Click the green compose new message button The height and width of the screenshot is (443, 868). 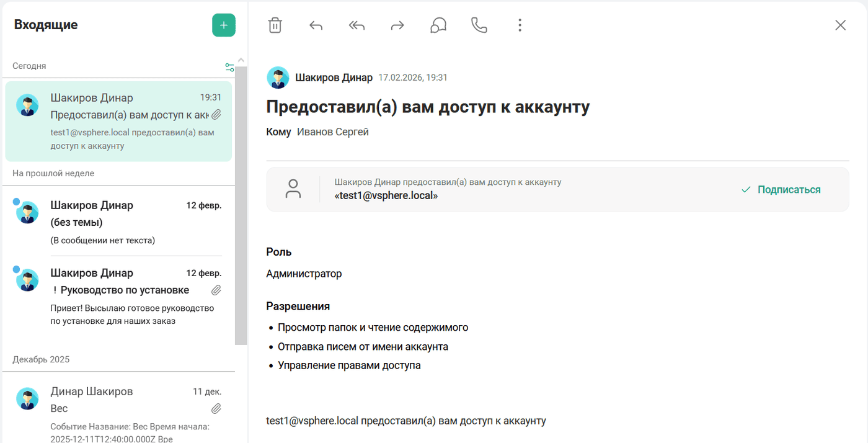tap(224, 25)
